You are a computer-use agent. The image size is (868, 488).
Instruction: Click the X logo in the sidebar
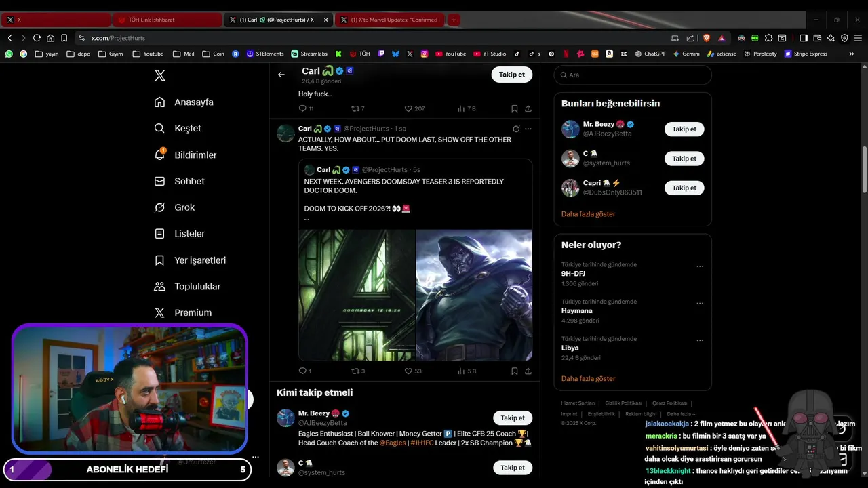coord(160,75)
